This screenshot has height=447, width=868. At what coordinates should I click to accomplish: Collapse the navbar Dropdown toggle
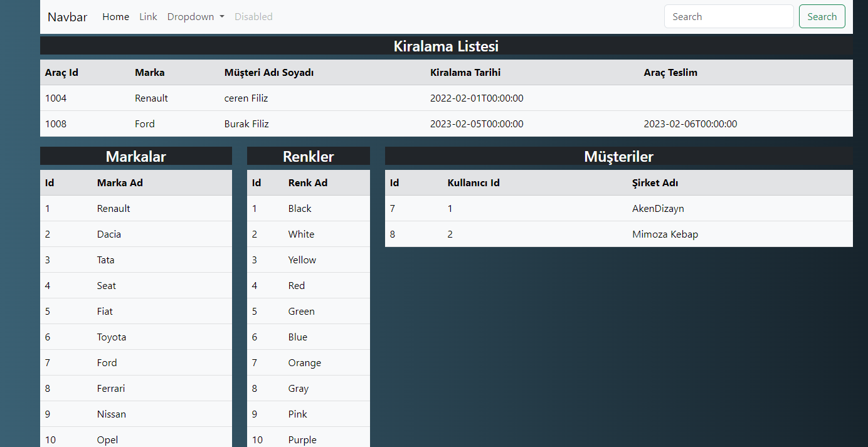point(196,16)
